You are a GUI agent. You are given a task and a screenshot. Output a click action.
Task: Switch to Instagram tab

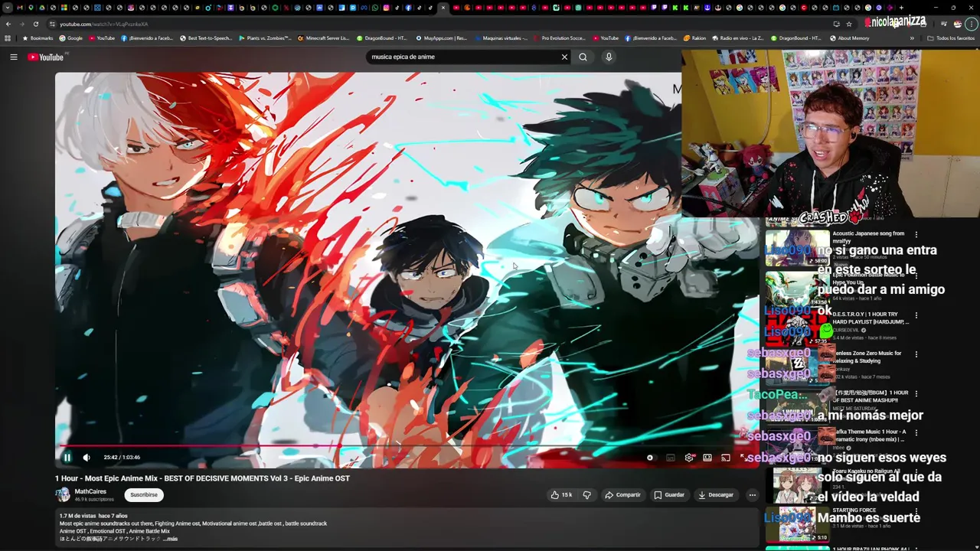(x=386, y=8)
